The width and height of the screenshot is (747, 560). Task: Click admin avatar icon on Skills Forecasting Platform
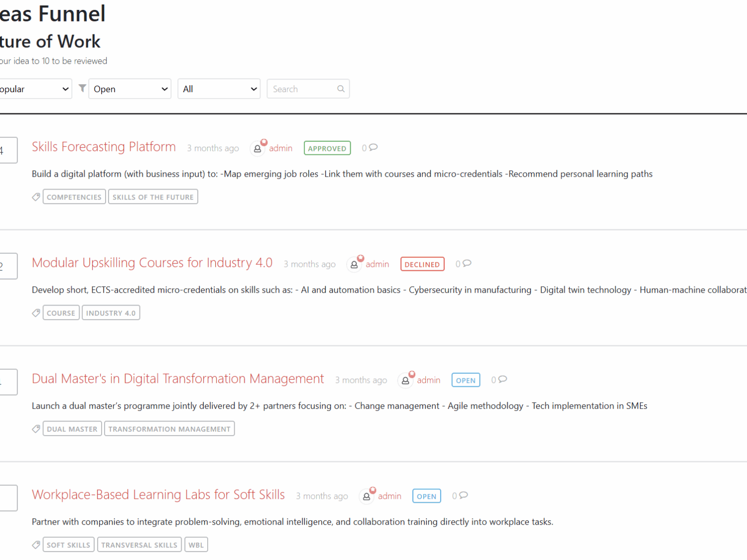(257, 148)
